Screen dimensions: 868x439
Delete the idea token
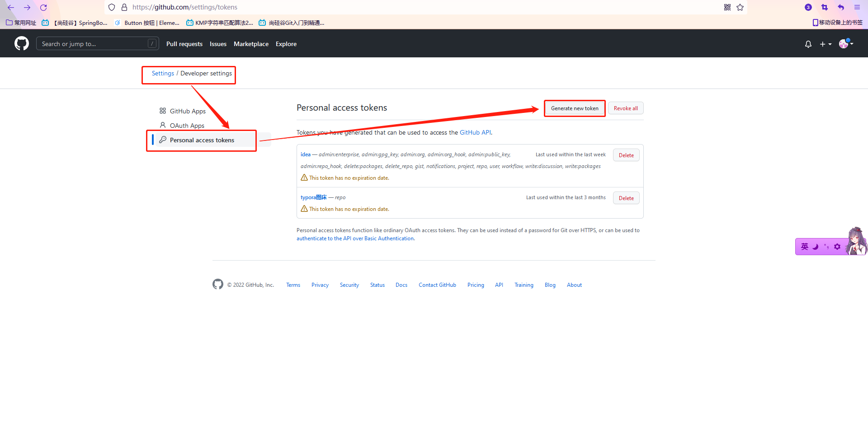[x=626, y=155]
